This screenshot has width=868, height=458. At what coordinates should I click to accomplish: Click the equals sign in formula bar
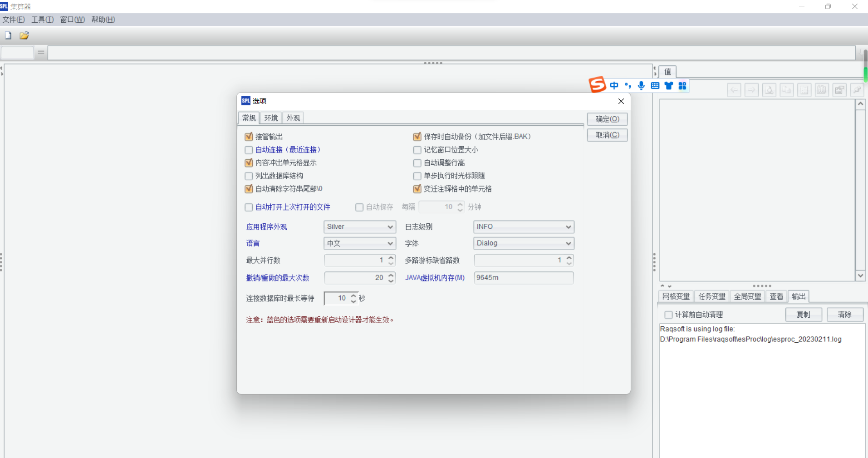41,53
